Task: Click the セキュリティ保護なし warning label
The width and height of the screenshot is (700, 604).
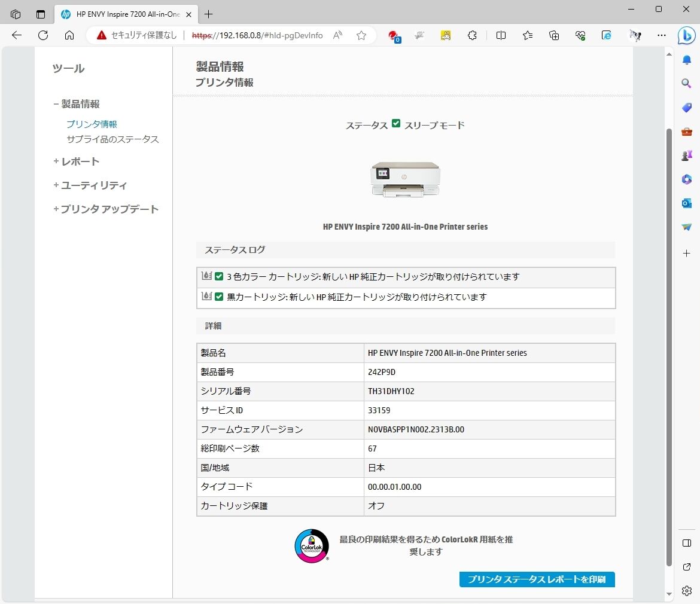Action: [144, 35]
